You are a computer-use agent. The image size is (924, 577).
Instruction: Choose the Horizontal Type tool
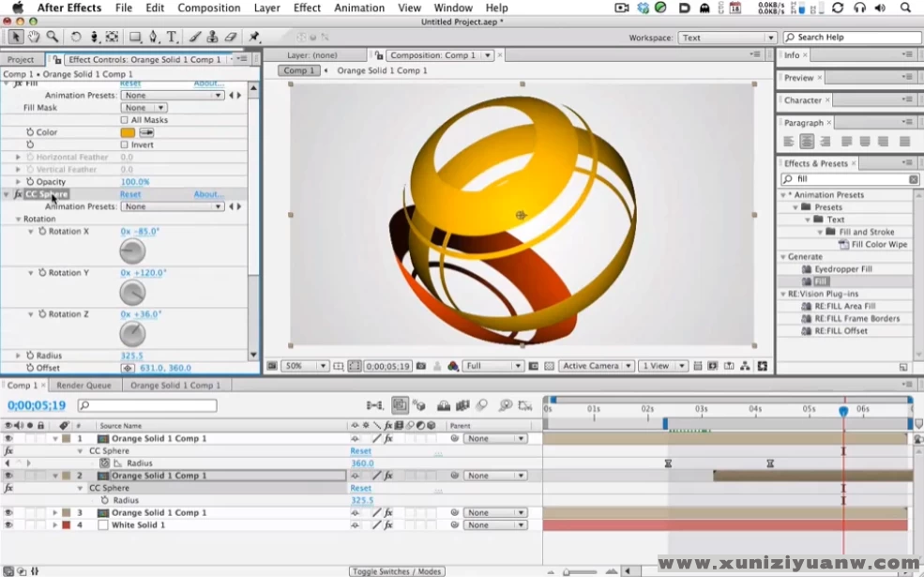tap(173, 38)
